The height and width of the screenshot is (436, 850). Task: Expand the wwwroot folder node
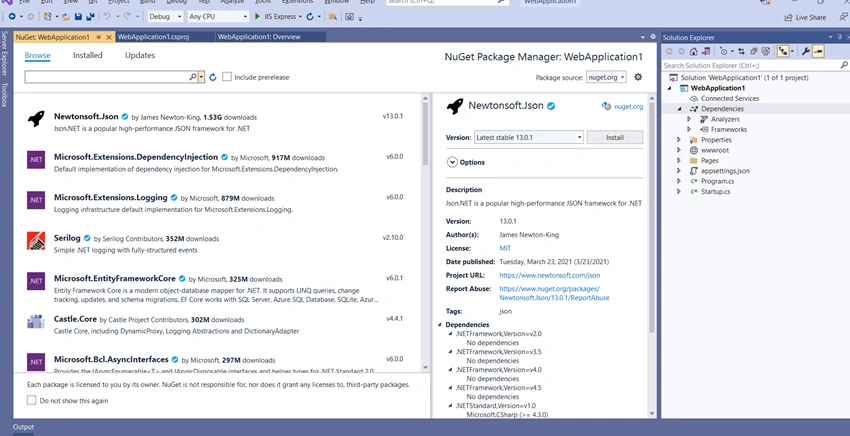point(679,150)
